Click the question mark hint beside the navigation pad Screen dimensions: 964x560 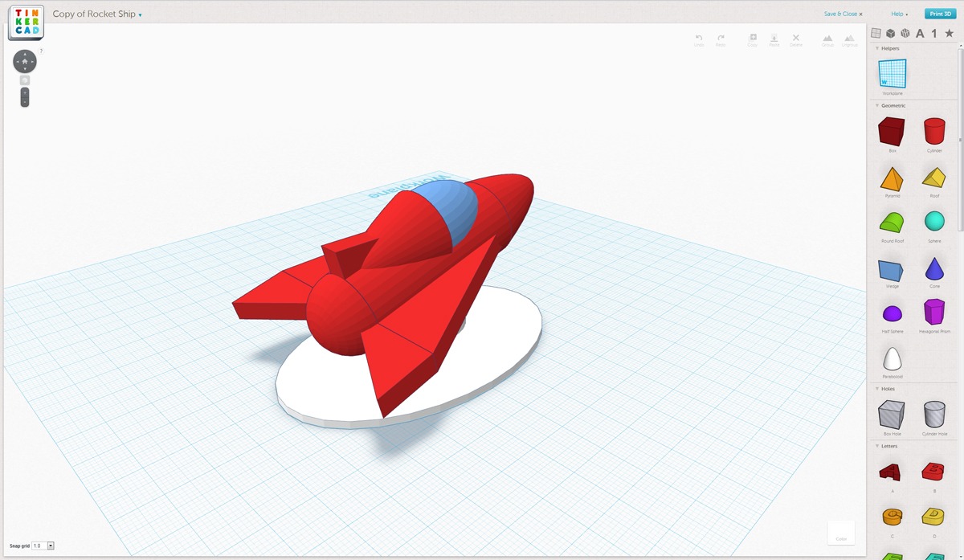(41, 51)
